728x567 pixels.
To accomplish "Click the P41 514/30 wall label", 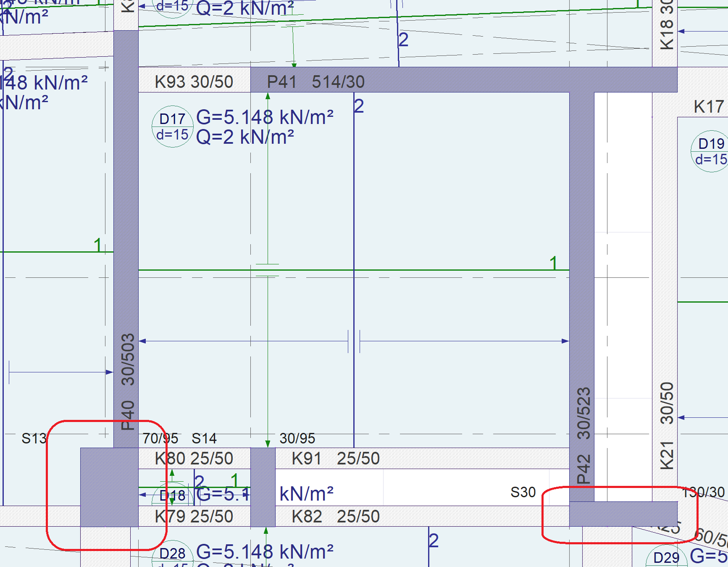I will click(x=315, y=82).
